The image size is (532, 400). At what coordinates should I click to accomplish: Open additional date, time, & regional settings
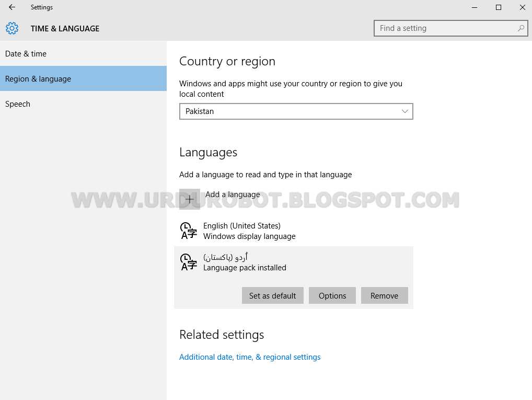249,357
